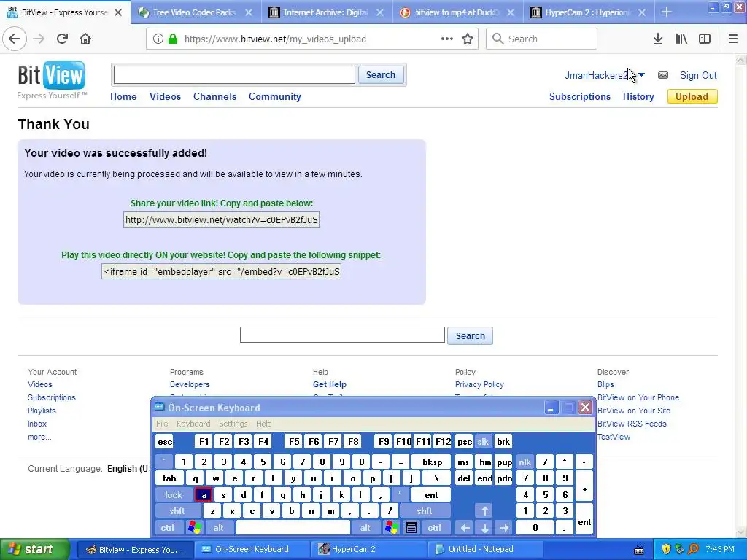The width and height of the screenshot is (747, 560).
Task: Open Settings menu in On-Screen Keyboard
Action: click(x=233, y=424)
